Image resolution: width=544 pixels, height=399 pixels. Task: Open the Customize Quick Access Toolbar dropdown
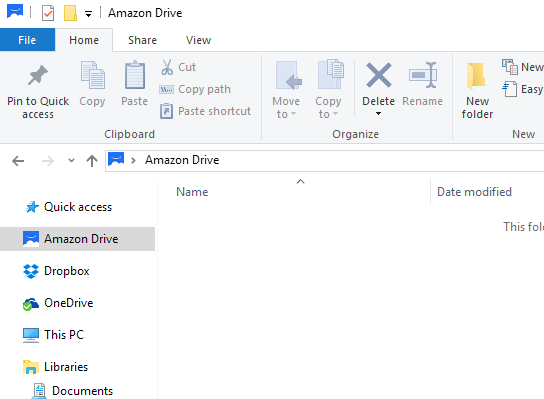point(88,14)
